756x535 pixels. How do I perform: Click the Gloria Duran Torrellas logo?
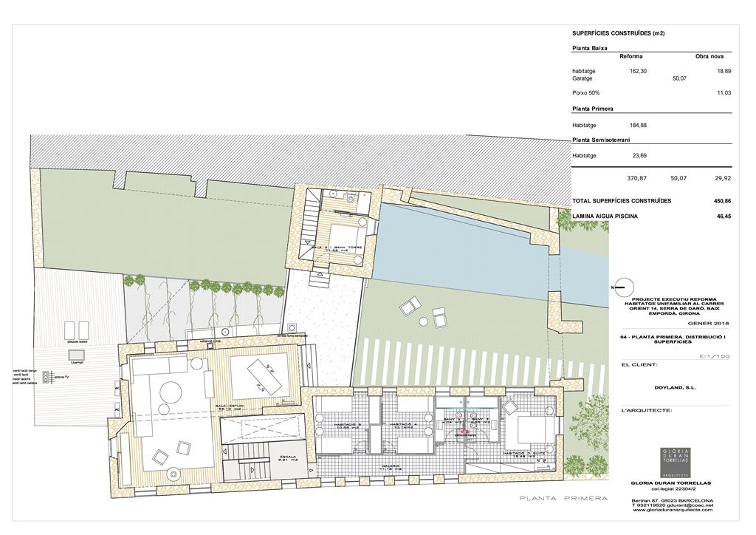point(675,461)
